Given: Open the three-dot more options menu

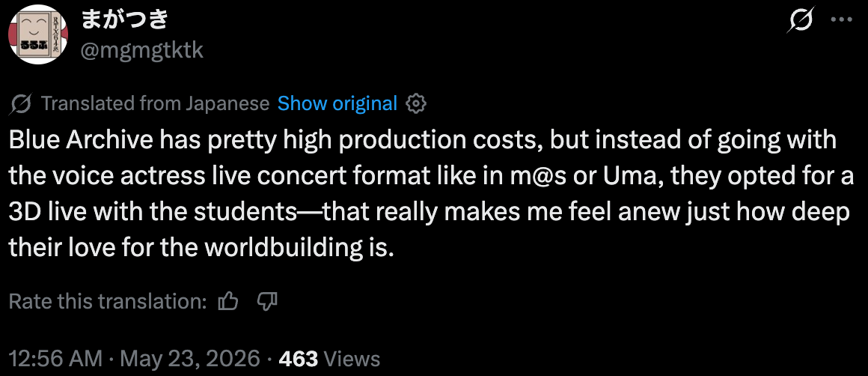Looking at the screenshot, I should point(842,19).
